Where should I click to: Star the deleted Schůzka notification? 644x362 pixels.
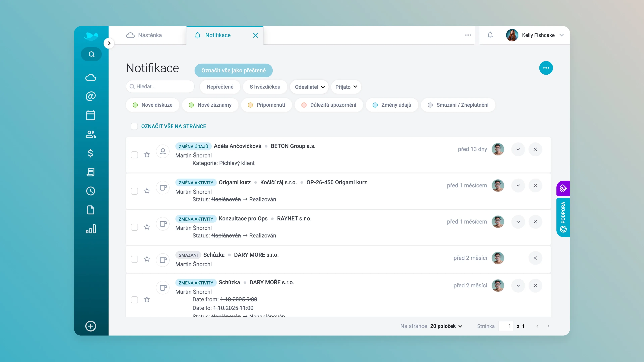click(147, 259)
